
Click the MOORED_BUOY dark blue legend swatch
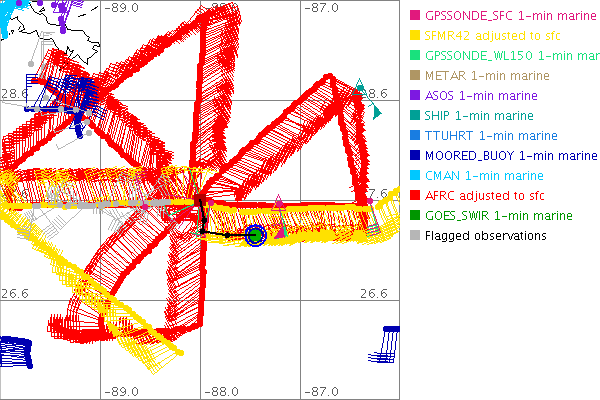click(413, 156)
